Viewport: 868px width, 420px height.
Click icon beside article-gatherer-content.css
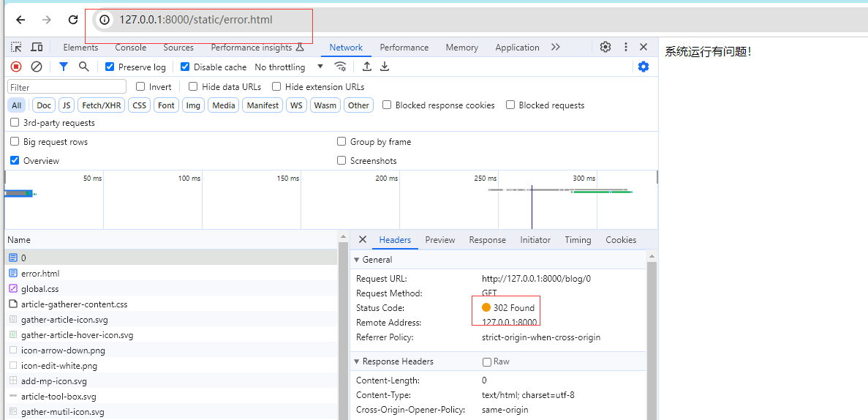coord(13,304)
